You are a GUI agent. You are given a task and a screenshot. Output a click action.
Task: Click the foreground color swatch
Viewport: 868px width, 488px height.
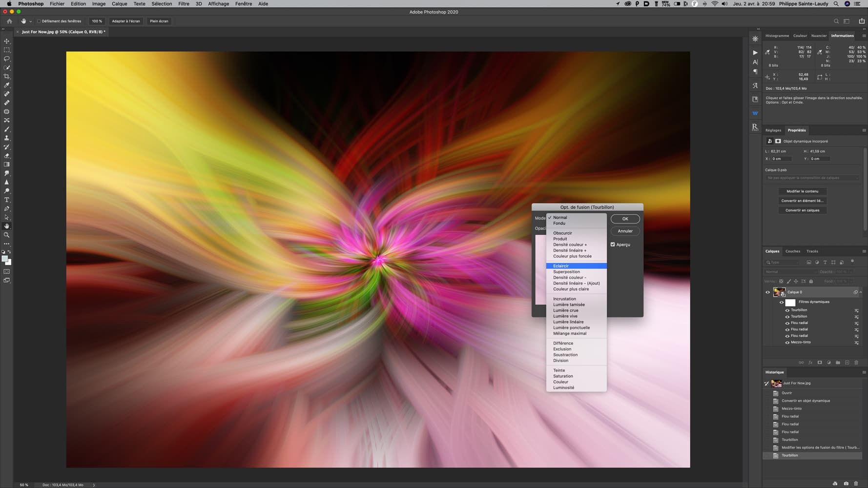(x=4, y=259)
